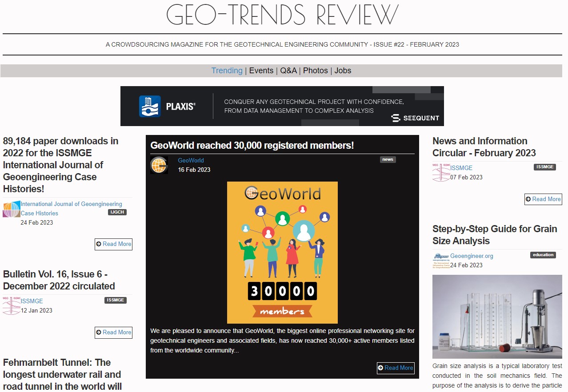Open the GeoWorld profile link
The image size is (568, 392).
pyautogui.click(x=191, y=160)
